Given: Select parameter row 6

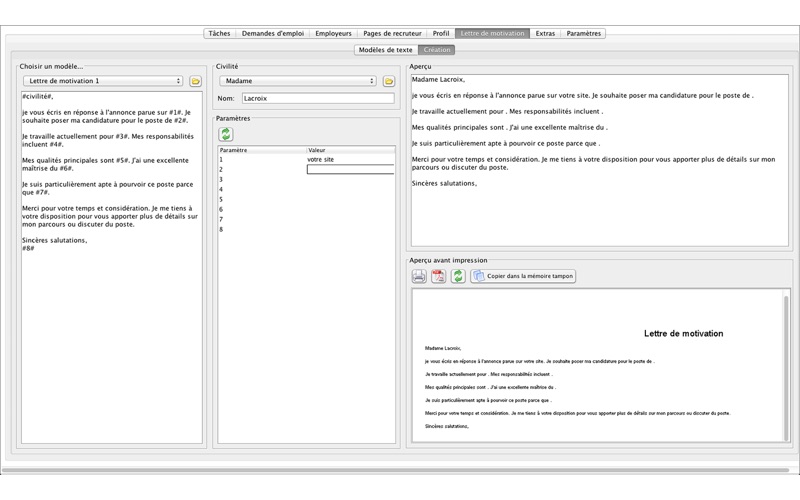Looking at the screenshot, I should pos(306,209).
